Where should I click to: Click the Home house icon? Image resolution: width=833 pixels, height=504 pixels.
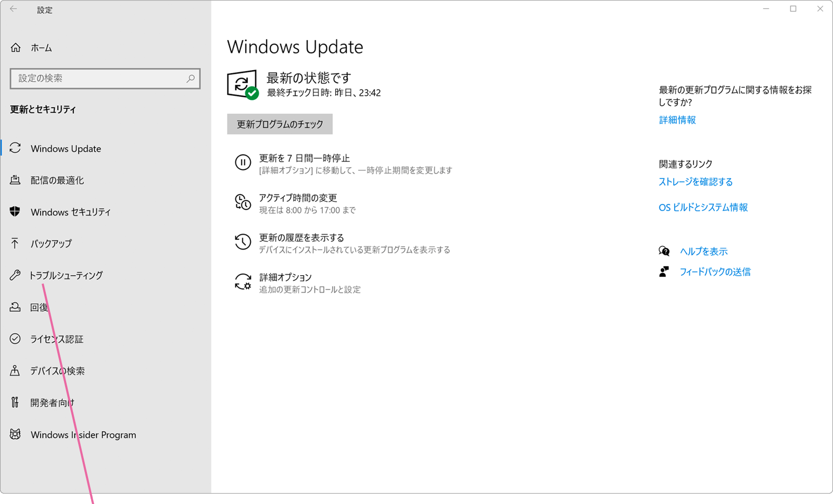[16, 48]
